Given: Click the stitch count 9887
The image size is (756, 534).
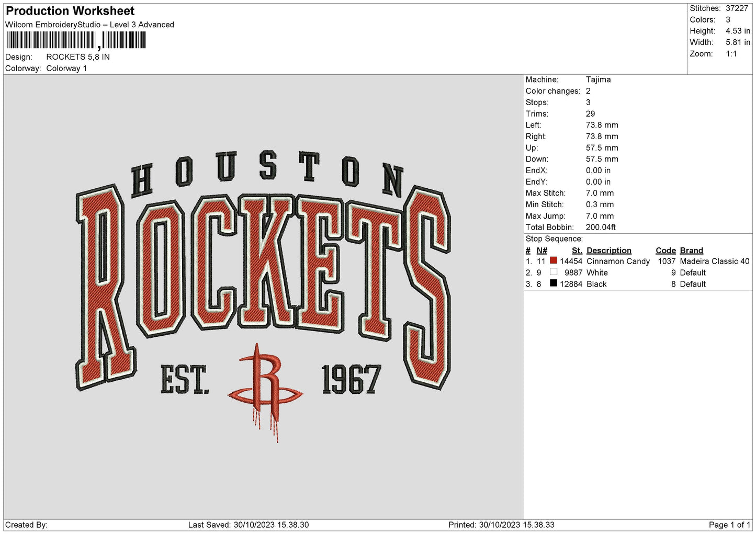Looking at the screenshot, I should pyautogui.click(x=573, y=272).
